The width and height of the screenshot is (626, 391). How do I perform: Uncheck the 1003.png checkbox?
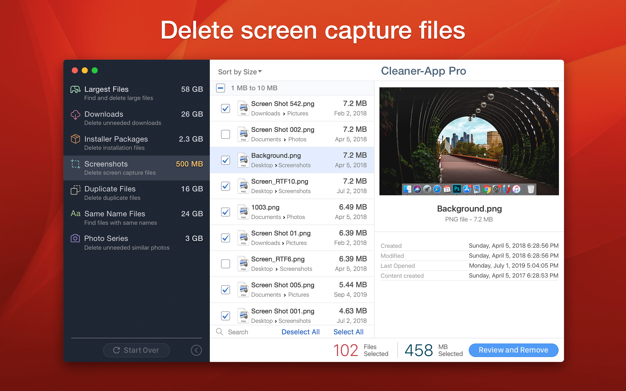click(x=226, y=212)
